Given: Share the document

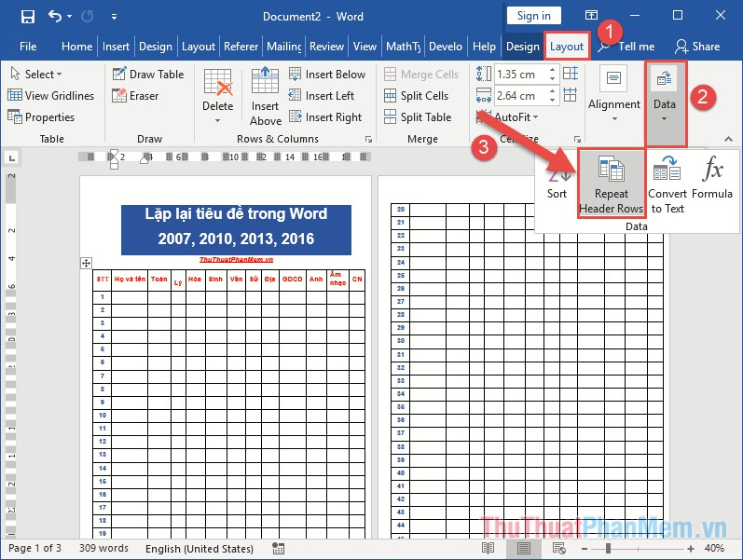Looking at the screenshot, I should pyautogui.click(x=697, y=47).
